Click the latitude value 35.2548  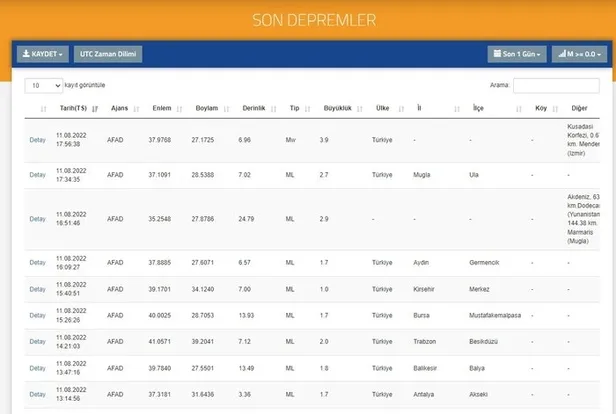point(160,219)
